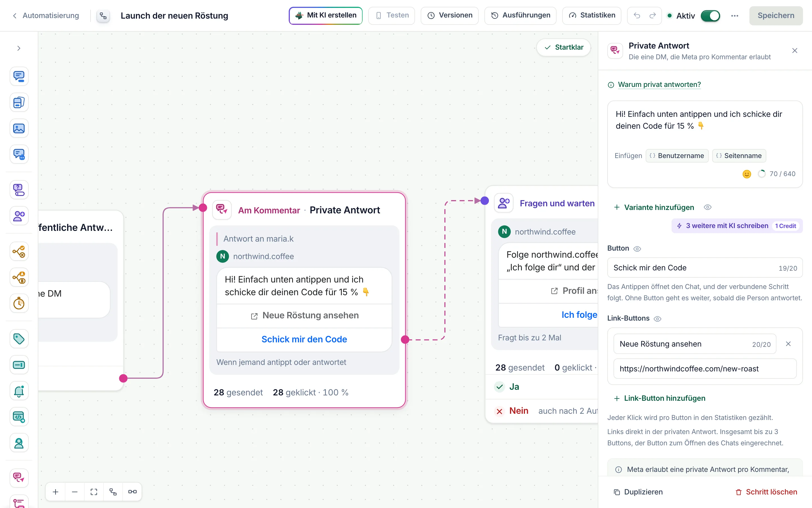
Task: Add the human agent handover step
Action: 19,443
